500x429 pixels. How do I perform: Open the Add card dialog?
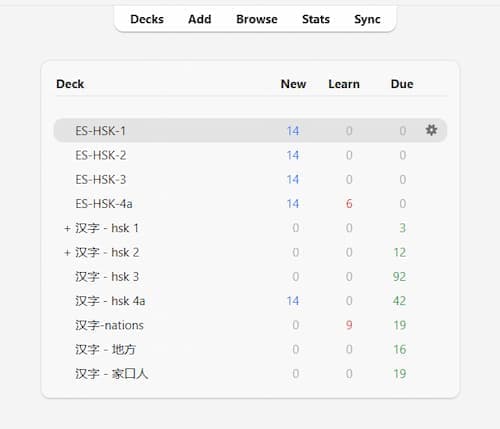pos(200,19)
